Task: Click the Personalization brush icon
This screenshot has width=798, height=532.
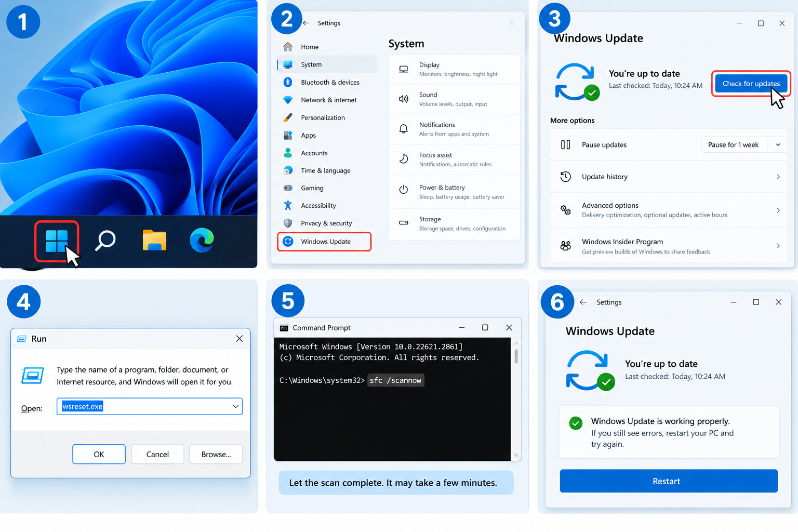Action: (288, 117)
